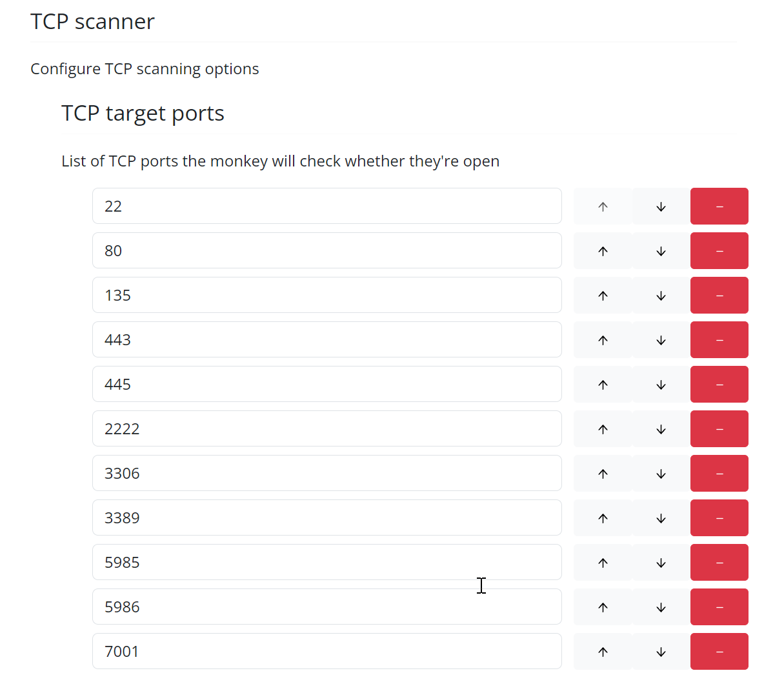The width and height of the screenshot is (784, 673).
Task: Move port 3389 up one position
Action: (x=603, y=518)
